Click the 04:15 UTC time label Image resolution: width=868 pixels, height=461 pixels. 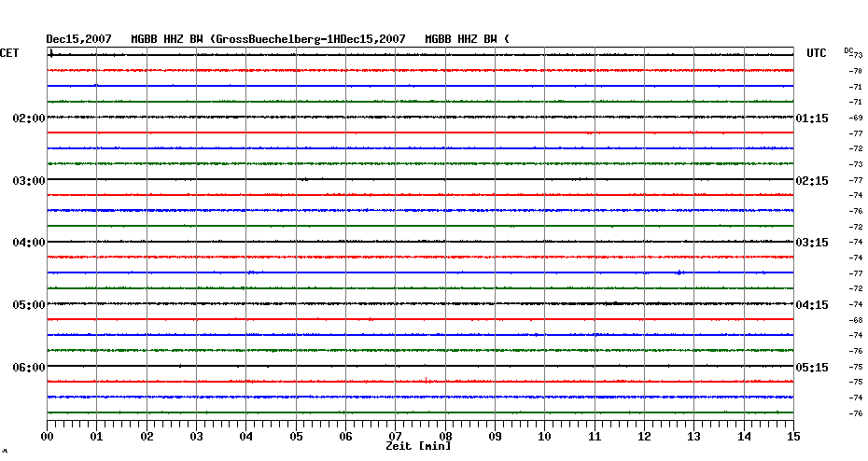point(812,305)
